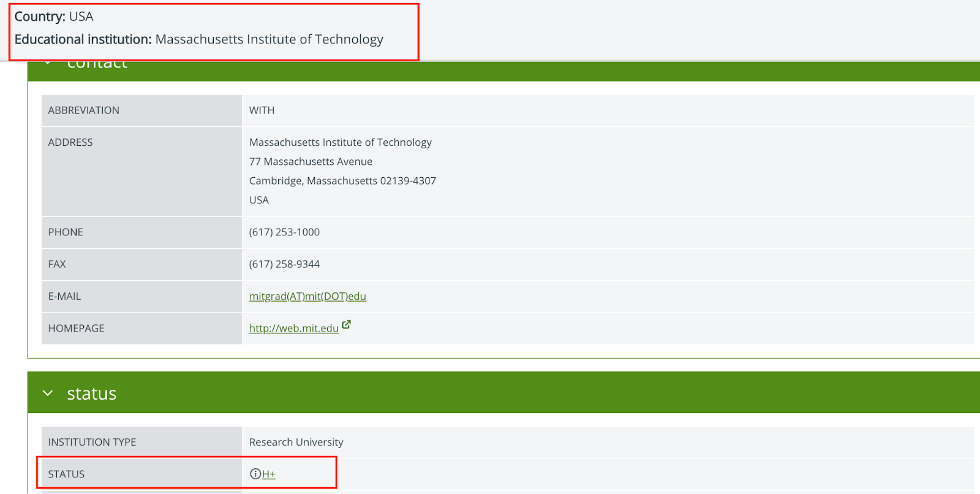Viewport: 980px width, 494px height.
Task: Open the mitgrad(AT)mit(DOT)edu e-mail link
Action: pos(307,296)
